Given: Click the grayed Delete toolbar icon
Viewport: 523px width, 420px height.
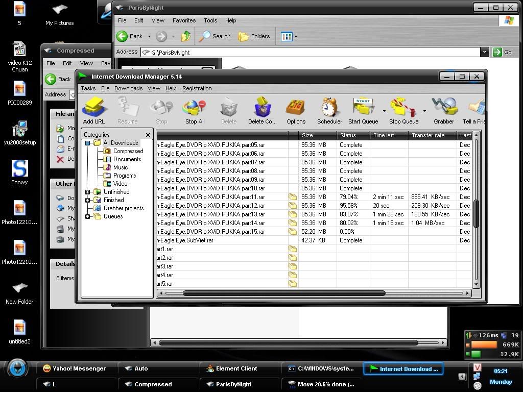Looking at the screenshot, I should click(229, 110).
